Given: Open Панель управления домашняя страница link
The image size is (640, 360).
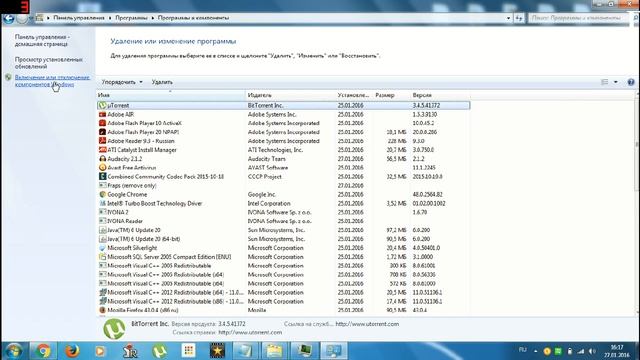Looking at the screenshot, I should [42, 40].
